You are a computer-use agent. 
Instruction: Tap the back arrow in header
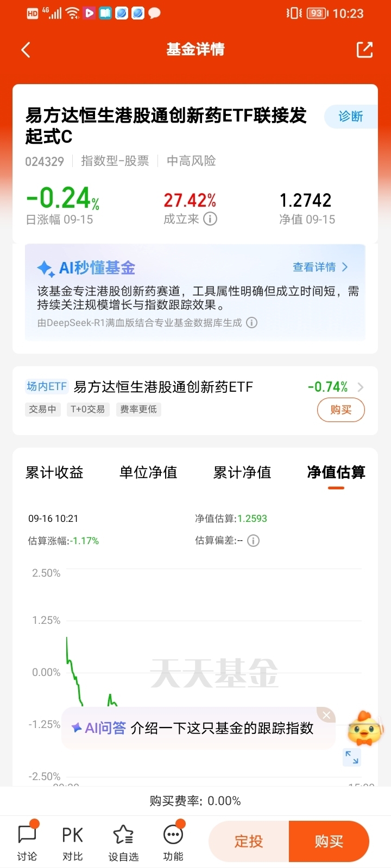tap(26, 50)
